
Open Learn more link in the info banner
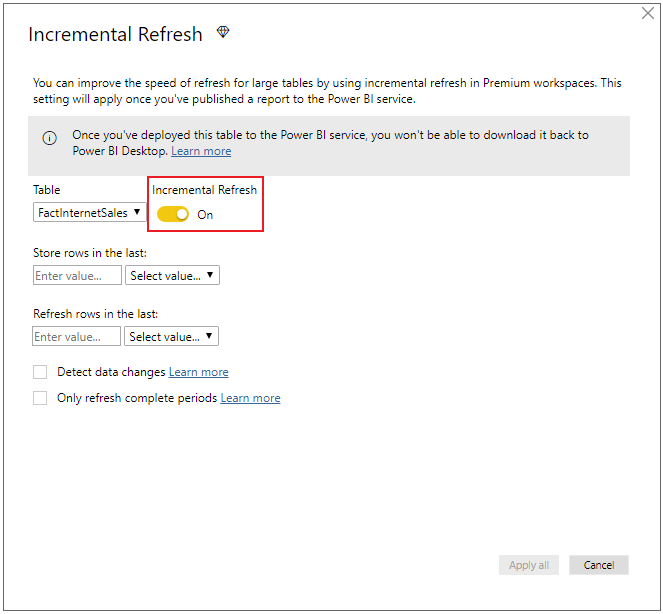pyautogui.click(x=201, y=151)
